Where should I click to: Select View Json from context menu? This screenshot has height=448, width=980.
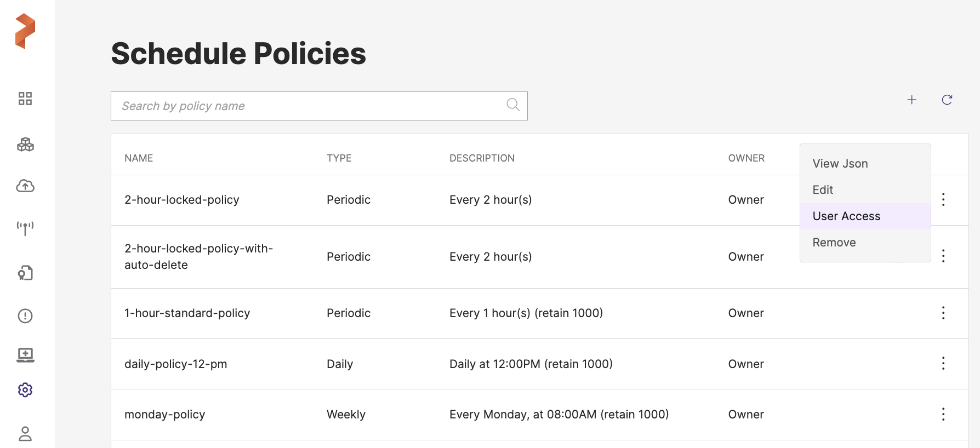pyautogui.click(x=840, y=164)
